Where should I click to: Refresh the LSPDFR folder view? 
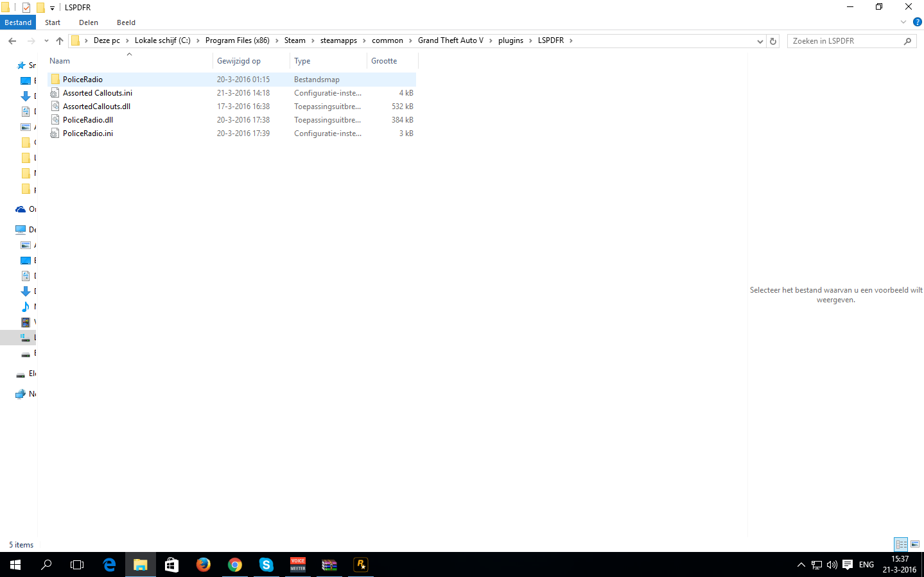pos(773,41)
